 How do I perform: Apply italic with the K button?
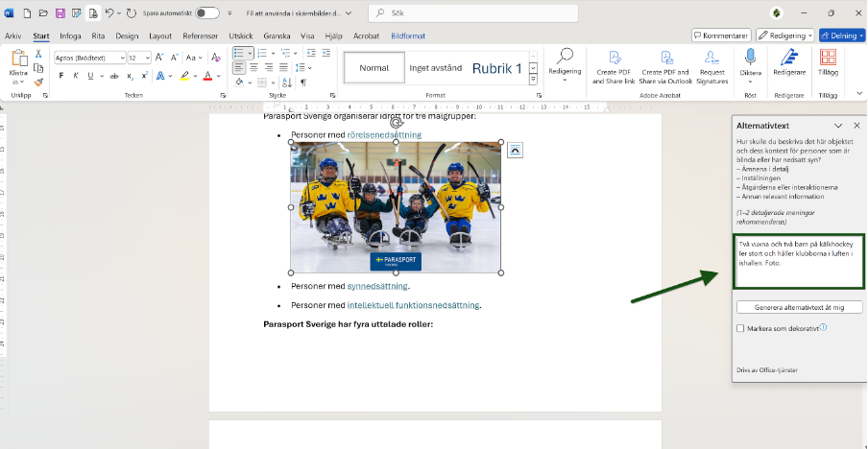point(75,76)
